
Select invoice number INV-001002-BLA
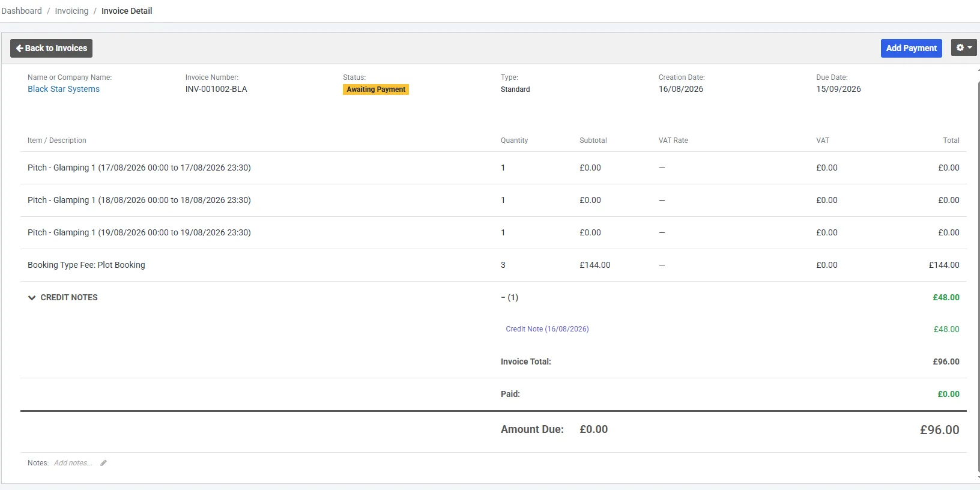click(216, 89)
